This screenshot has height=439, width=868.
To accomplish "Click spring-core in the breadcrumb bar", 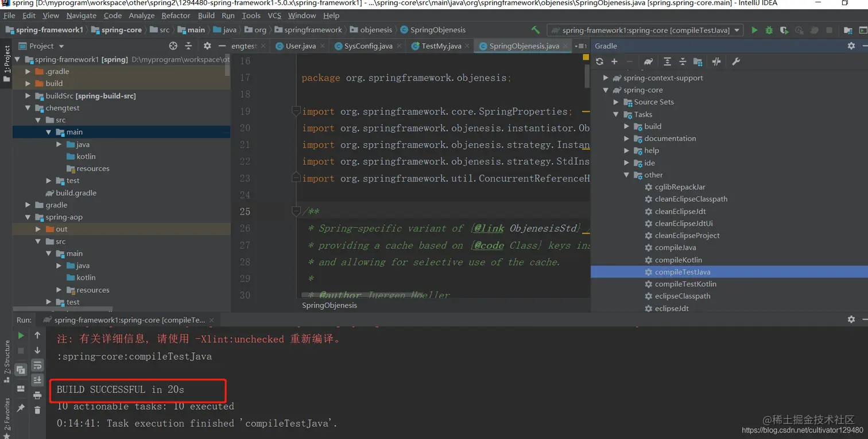I will (117, 30).
